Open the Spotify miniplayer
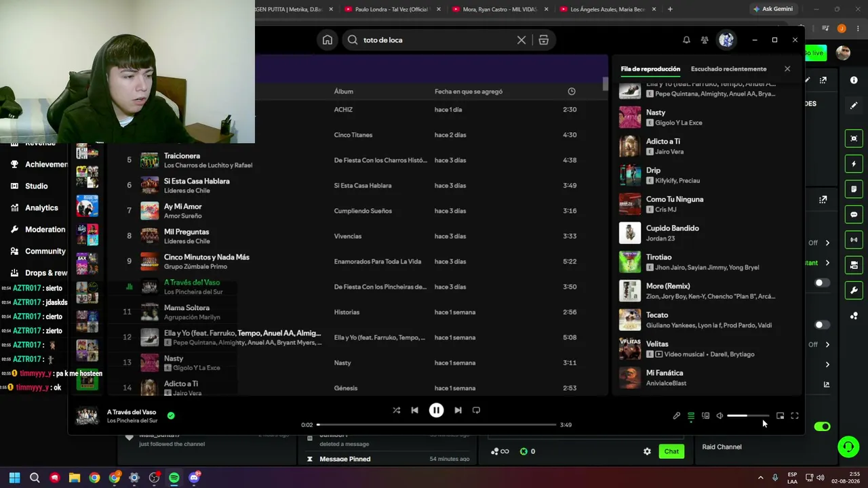 point(780,415)
